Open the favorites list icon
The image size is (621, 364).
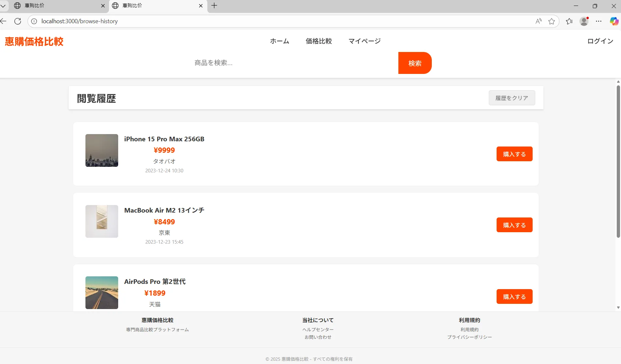pyautogui.click(x=569, y=21)
